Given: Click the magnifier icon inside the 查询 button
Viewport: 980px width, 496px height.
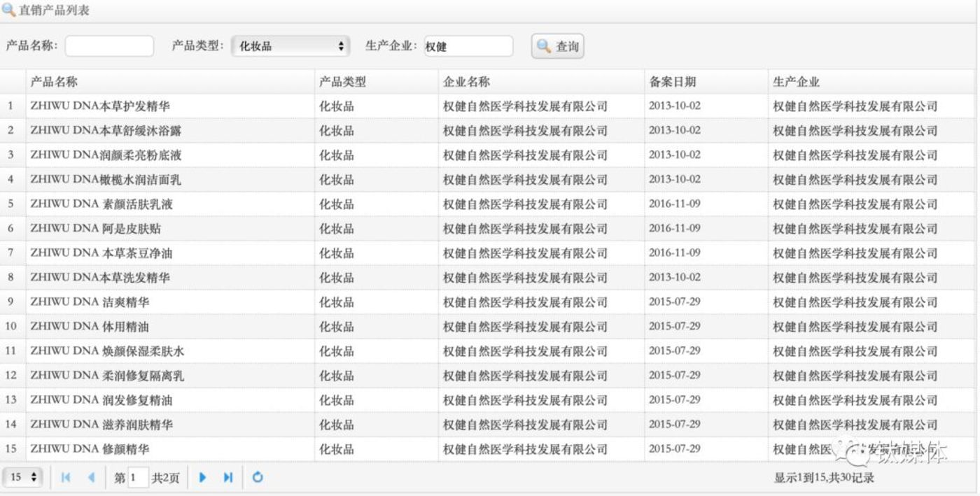Looking at the screenshot, I should (x=544, y=46).
